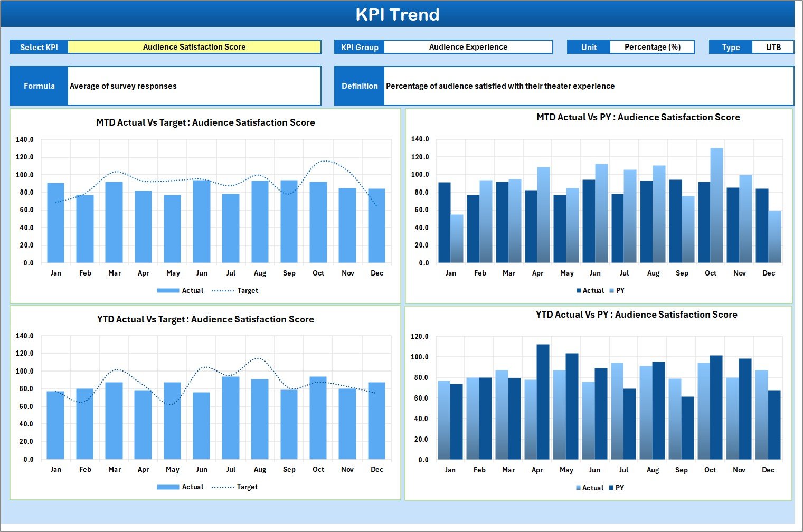Click the Jan axis label in YTD PY chart
Viewport: 803px width, 532px height.
click(x=450, y=469)
